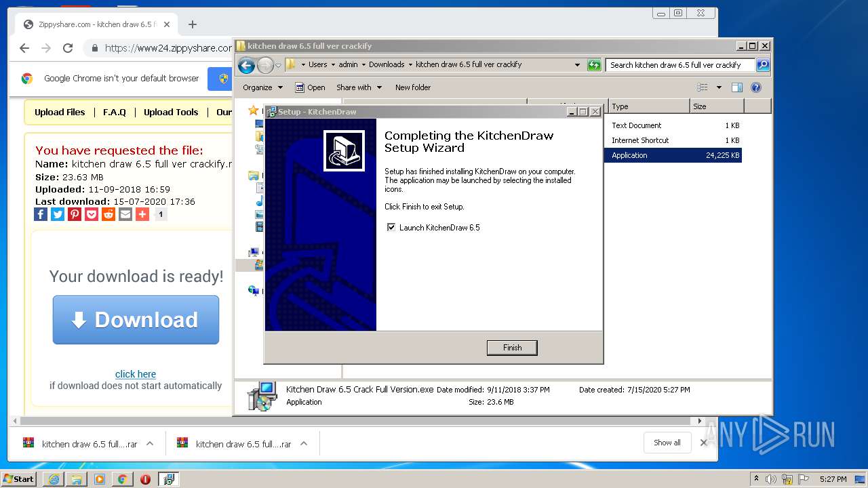This screenshot has height=488, width=868.
Task: Click Finish in KitchenDraw setup wizard
Action: [x=512, y=348]
